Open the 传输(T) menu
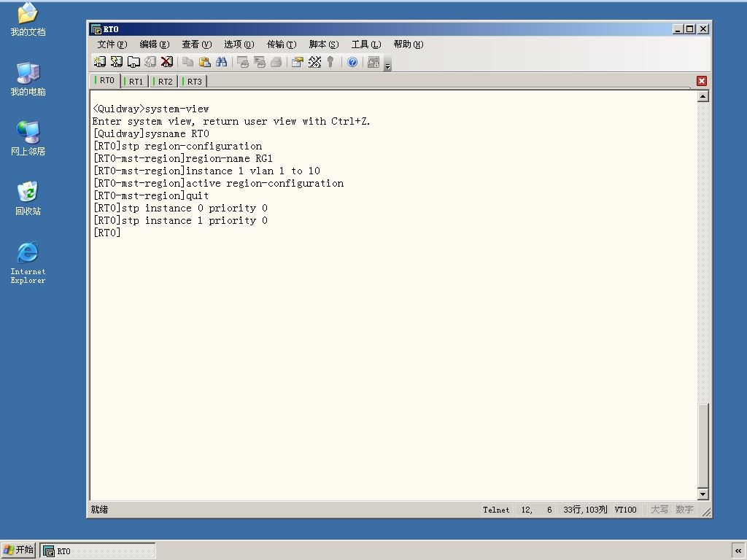Screen dimensions: 747x560 tap(282, 44)
